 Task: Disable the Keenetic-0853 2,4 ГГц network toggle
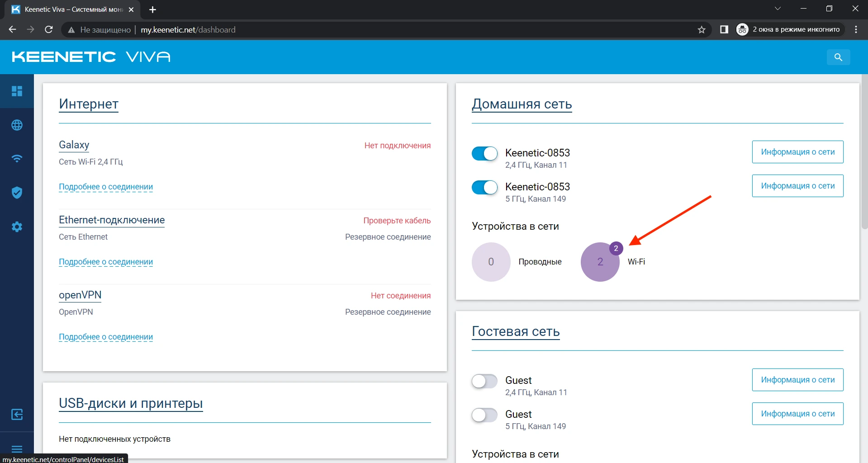[484, 154]
